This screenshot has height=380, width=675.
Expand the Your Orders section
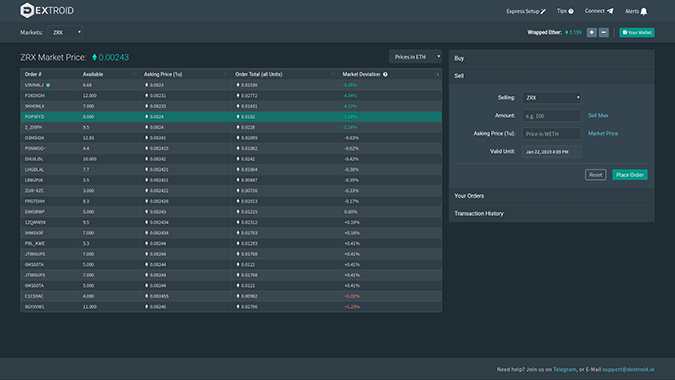click(551, 196)
